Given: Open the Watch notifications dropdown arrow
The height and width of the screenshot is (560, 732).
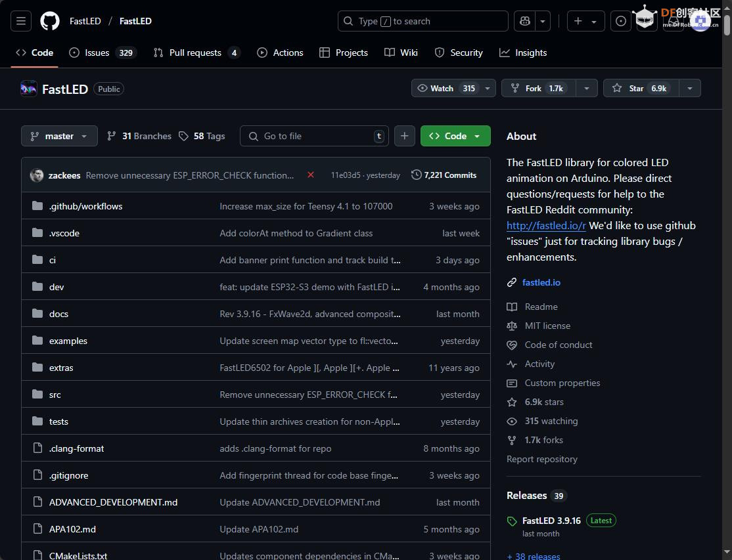Looking at the screenshot, I should (x=488, y=88).
